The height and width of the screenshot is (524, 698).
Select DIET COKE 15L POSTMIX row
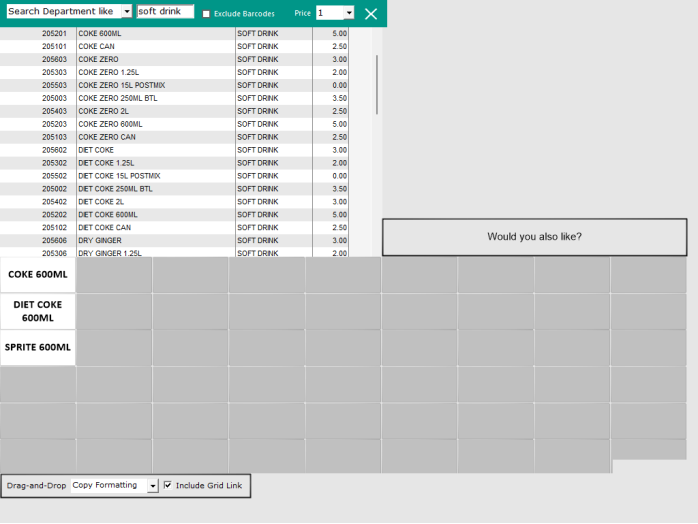click(x=174, y=176)
